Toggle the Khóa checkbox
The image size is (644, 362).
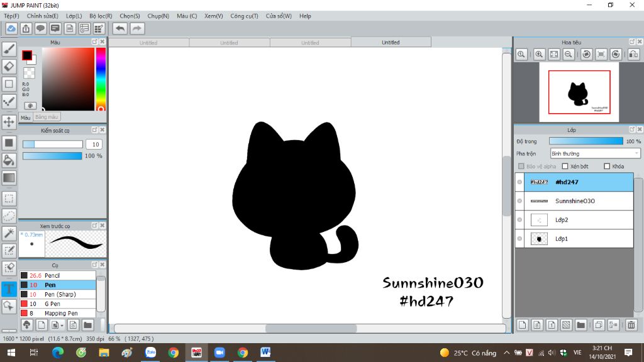pyautogui.click(x=607, y=166)
